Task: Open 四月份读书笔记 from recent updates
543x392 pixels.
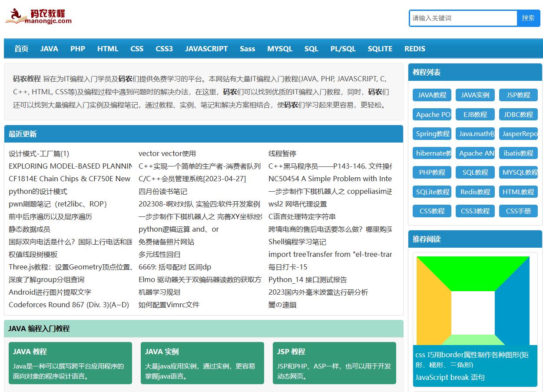Action: 163,191
